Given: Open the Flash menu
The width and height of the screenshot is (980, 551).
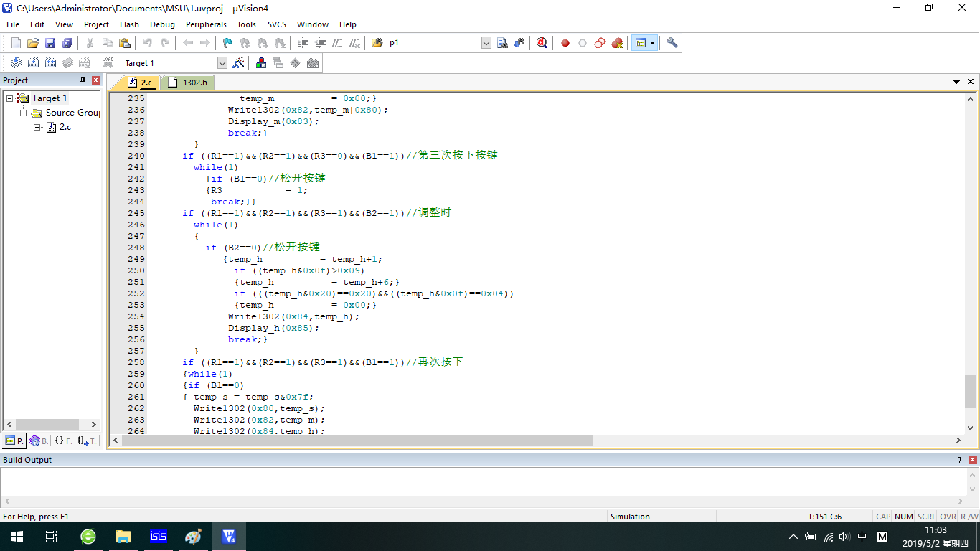Looking at the screenshot, I should tap(130, 24).
